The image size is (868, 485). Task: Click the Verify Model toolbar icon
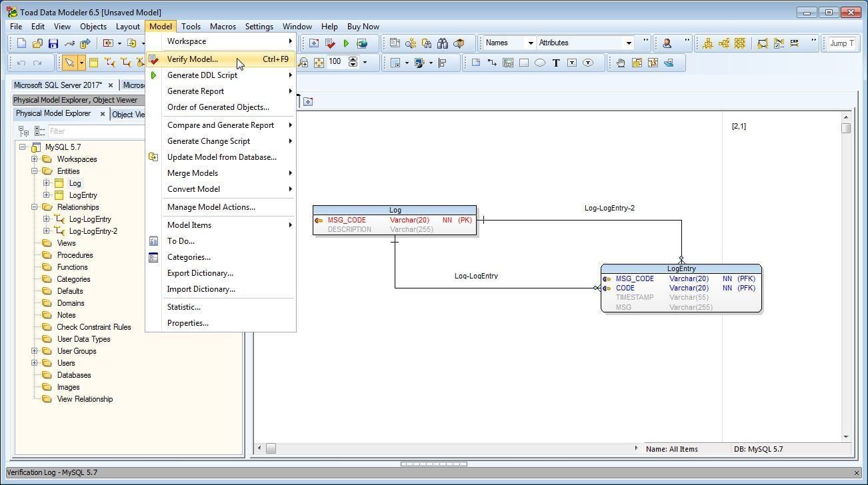330,43
